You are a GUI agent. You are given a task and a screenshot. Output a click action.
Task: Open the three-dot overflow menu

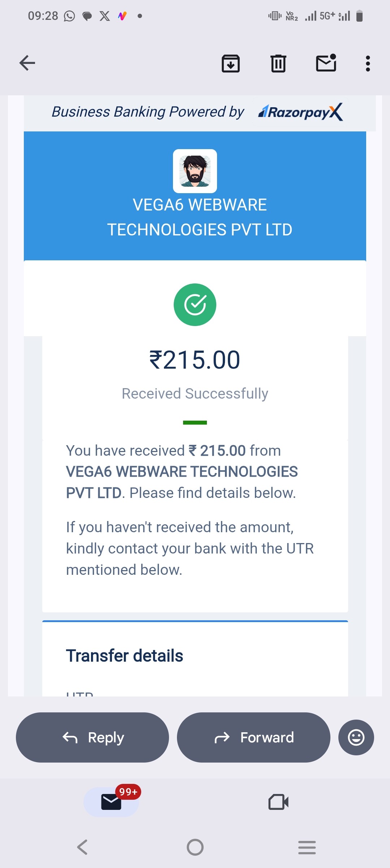coord(368,64)
